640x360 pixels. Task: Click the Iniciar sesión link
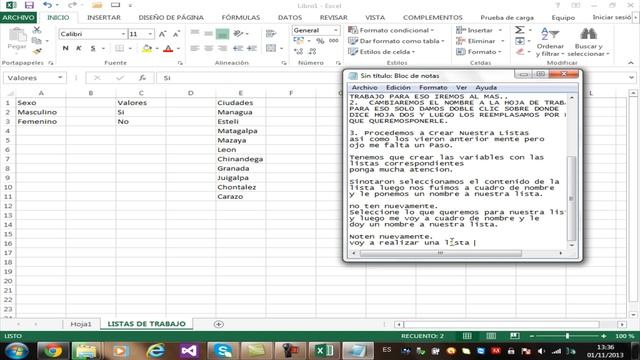611,17
